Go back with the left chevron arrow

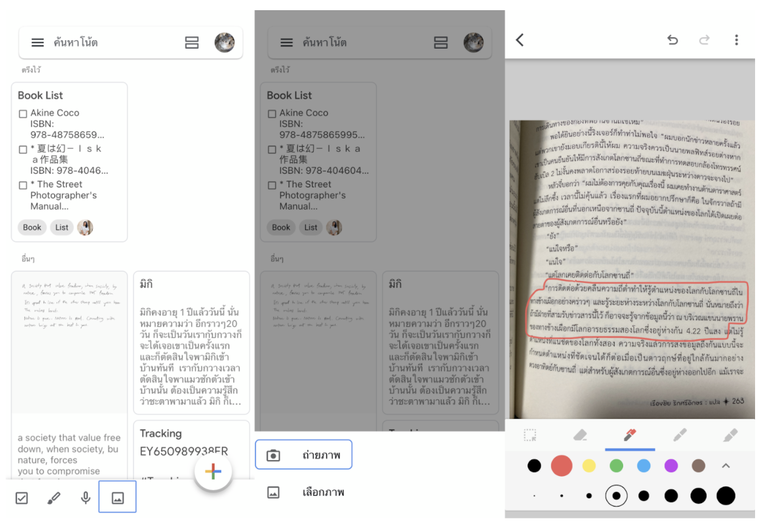click(520, 40)
